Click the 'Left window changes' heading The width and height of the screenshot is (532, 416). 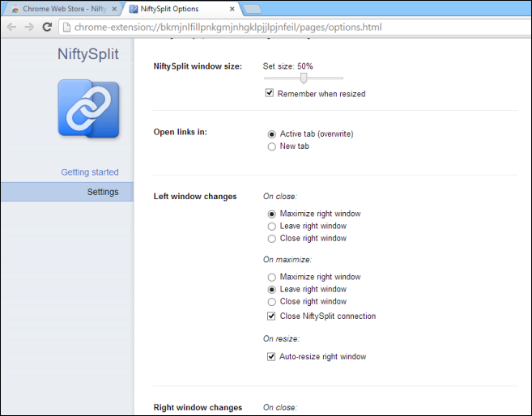(195, 197)
